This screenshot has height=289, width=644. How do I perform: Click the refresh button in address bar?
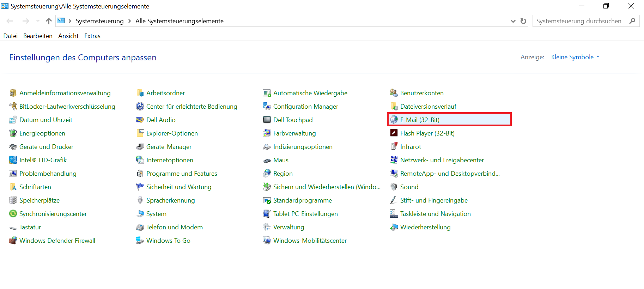pyautogui.click(x=523, y=21)
